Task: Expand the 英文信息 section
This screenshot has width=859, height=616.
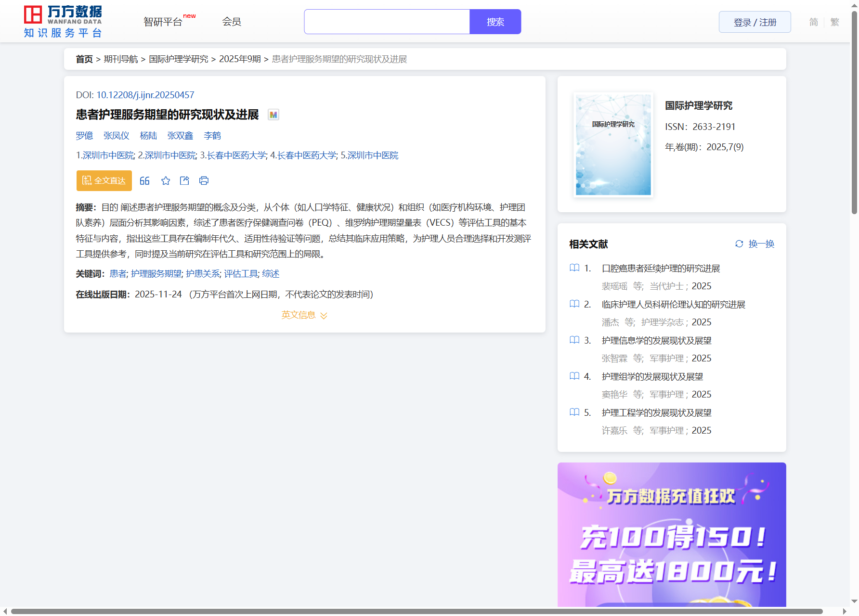Action: click(304, 315)
